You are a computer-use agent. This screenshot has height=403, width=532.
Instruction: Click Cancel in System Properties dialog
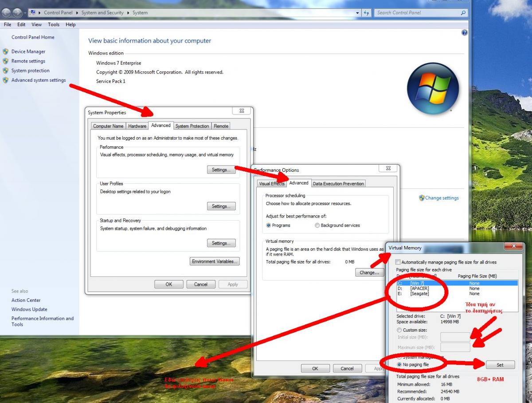[201, 284]
